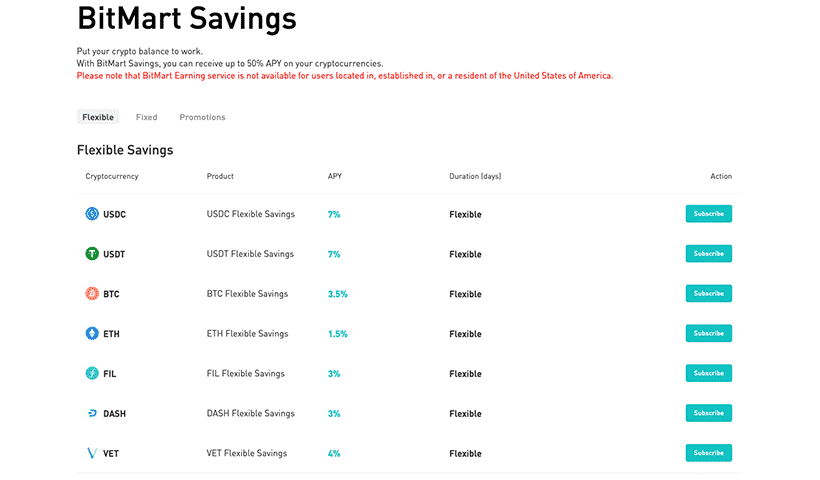
Task: Select the Flexible tab
Action: [98, 117]
